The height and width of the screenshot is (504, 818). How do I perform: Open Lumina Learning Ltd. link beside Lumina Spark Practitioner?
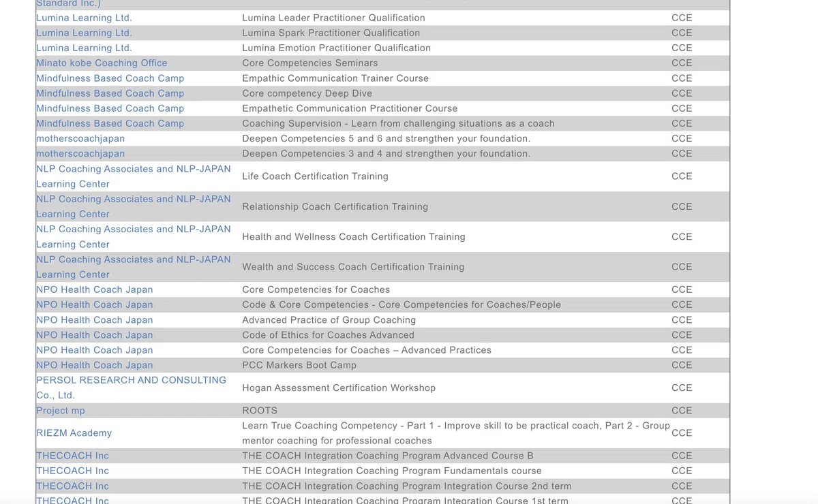84,33
